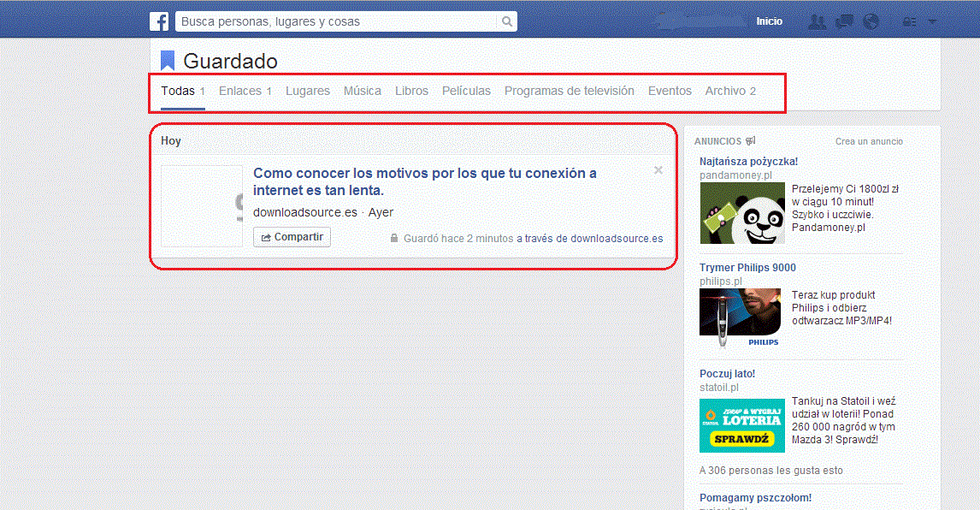Viewport: 980px width, 510px height.
Task: Click philips.pl domain text
Action: (x=721, y=282)
